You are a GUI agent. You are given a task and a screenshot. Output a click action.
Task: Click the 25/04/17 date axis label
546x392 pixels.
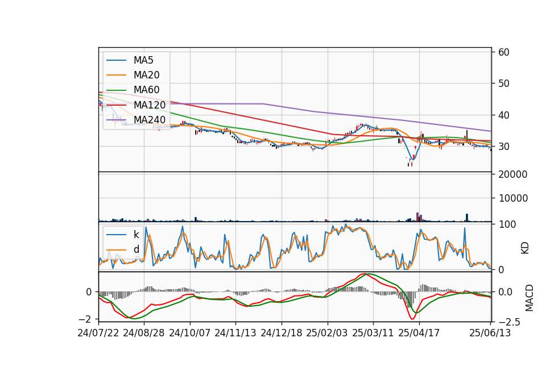[419, 333]
